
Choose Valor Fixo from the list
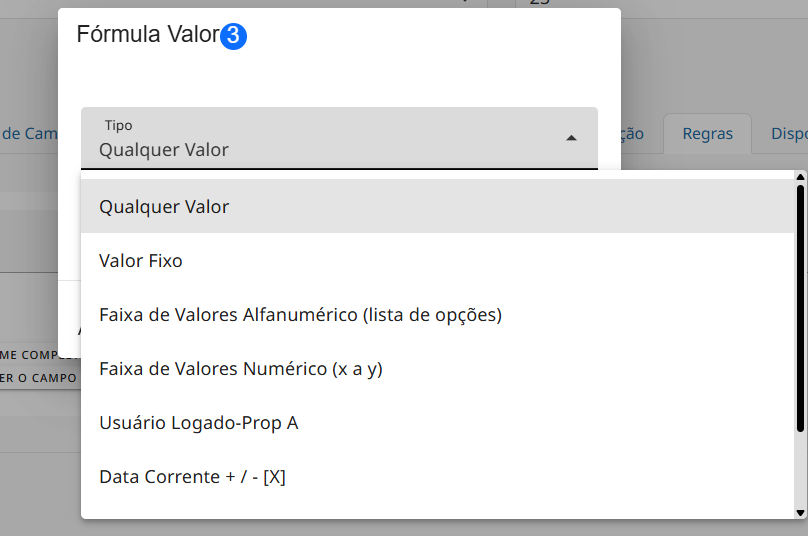coord(437,260)
